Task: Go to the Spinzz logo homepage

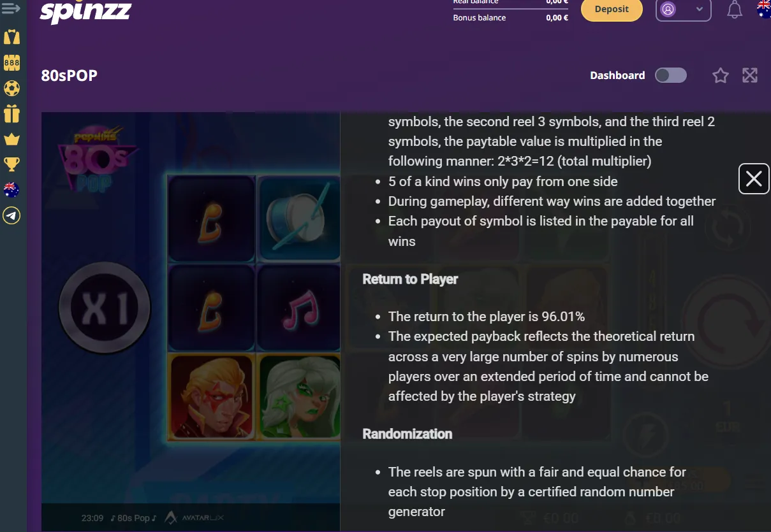Action: point(85,11)
